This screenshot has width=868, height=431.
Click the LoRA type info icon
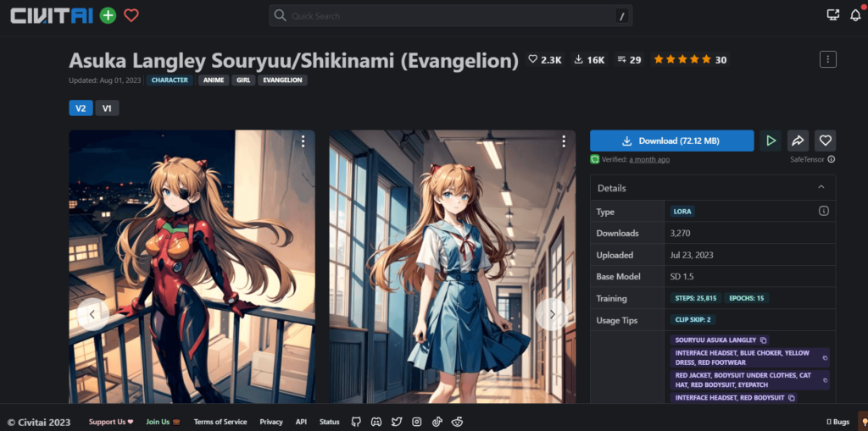click(x=824, y=211)
